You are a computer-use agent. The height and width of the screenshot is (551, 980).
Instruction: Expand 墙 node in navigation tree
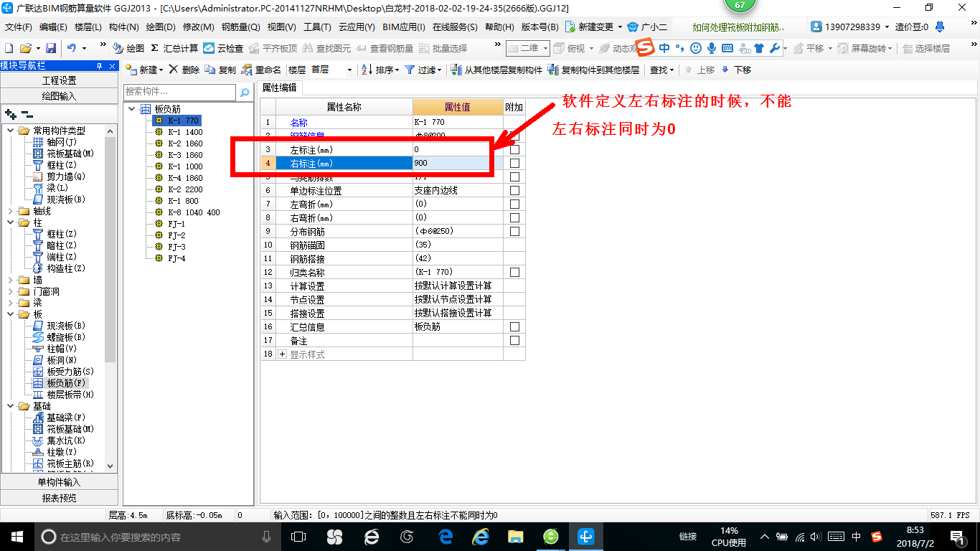click(10, 280)
